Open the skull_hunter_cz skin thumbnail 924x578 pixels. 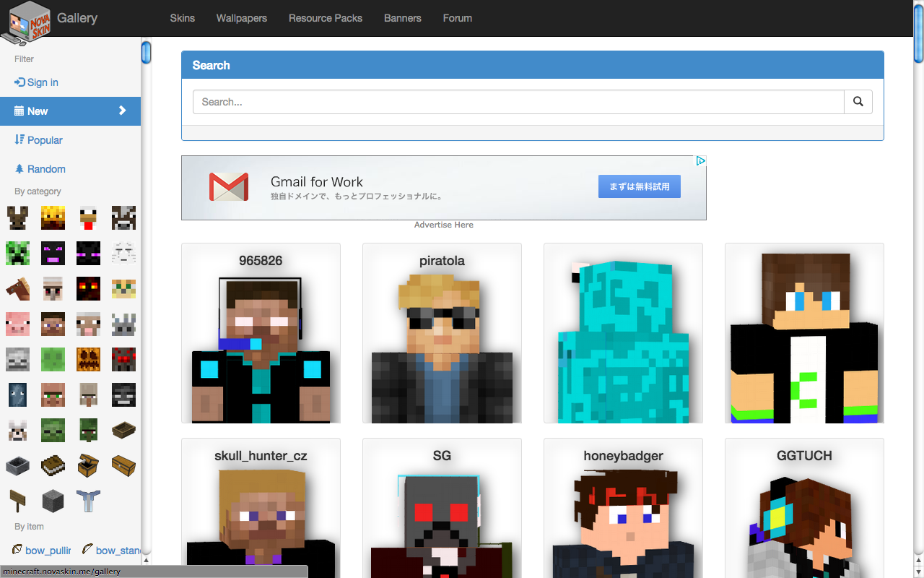[x=261, y=508]
